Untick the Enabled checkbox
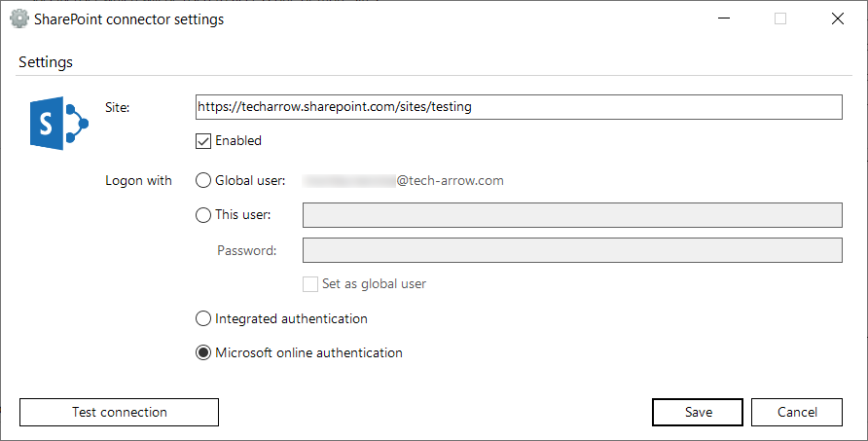The height and width of the screenshot is (441, 868). tap(203, 141)
